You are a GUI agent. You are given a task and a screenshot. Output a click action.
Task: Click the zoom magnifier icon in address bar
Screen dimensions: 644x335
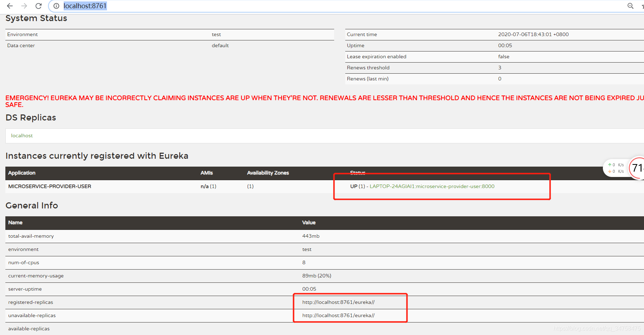(x=630, y=6)
